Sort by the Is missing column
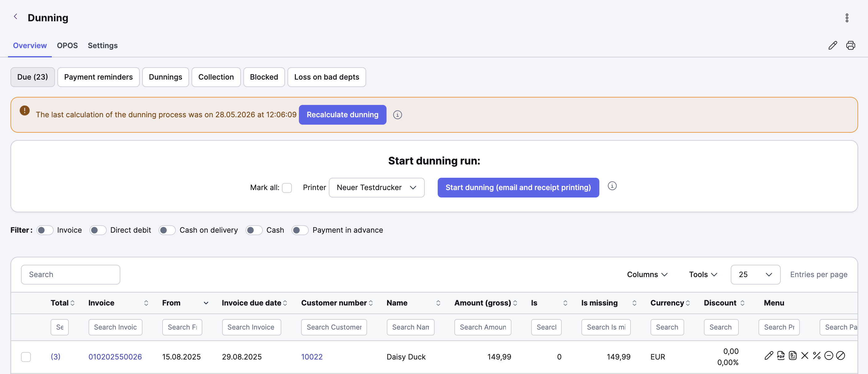The image size is (868, 374). click(x=634, y=303)
